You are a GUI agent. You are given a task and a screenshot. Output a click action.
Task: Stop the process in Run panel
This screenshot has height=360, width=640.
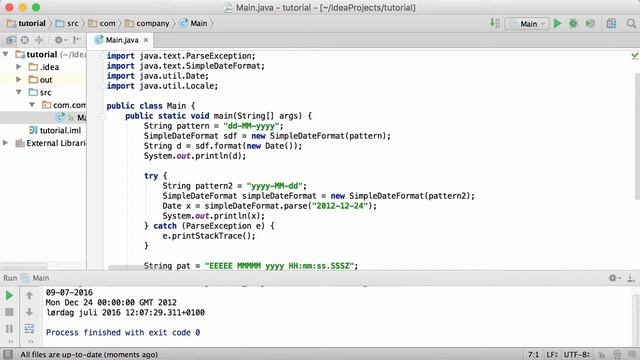tap(9, 312)
